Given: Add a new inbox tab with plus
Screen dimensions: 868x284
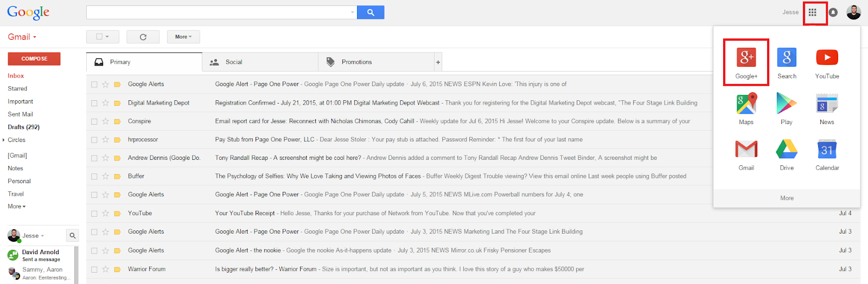Looking at the screenshot, I should coord(438,62).
